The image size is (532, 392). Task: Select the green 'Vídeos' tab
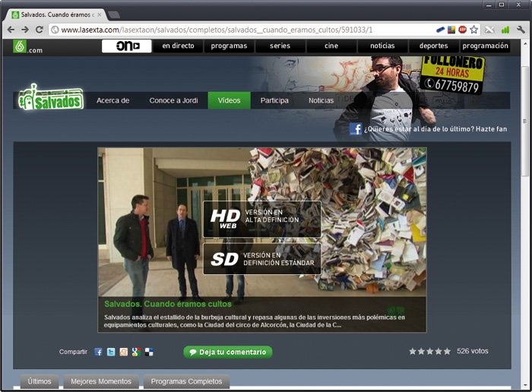point(229,100)
